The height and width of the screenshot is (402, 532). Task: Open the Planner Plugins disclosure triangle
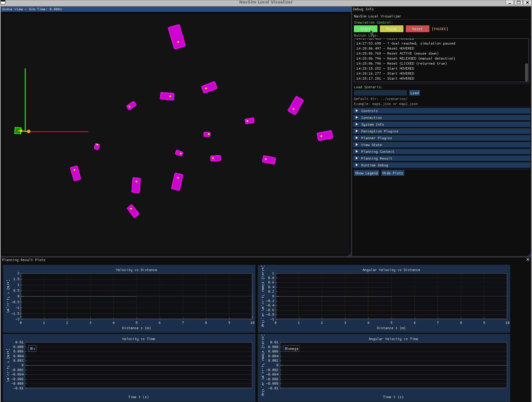coord(357,138)
